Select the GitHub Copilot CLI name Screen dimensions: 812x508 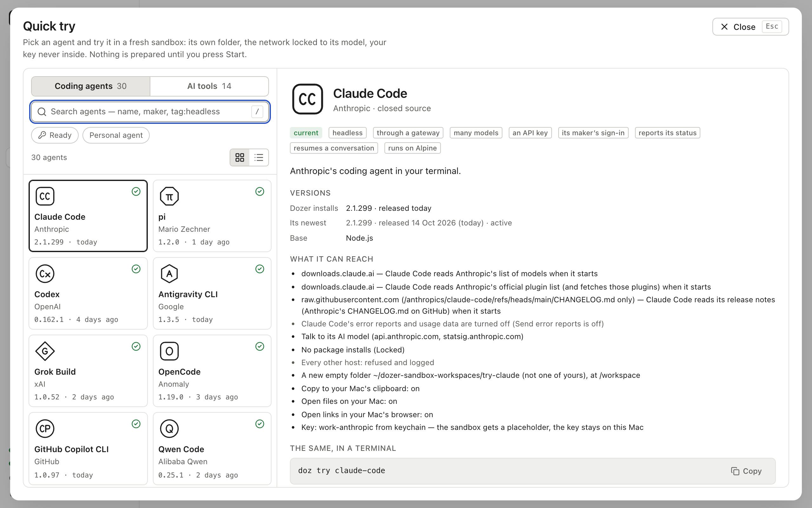(71, 450)
